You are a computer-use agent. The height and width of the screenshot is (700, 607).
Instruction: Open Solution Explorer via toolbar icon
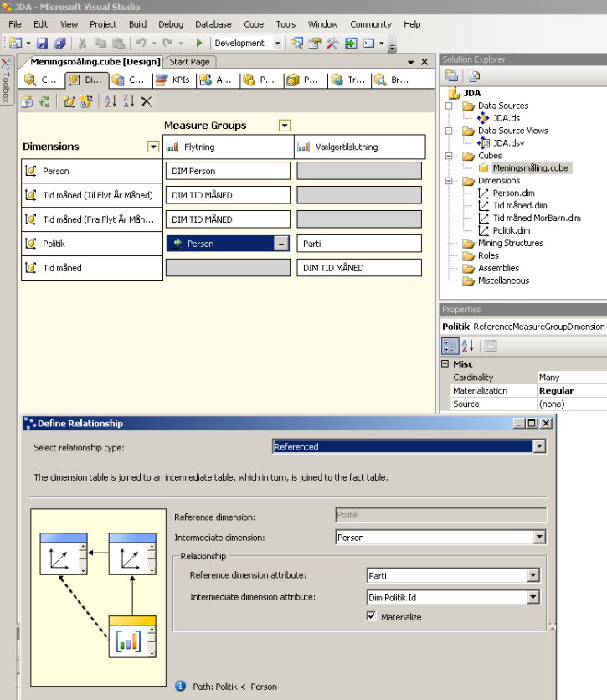(x=296, y=43)
